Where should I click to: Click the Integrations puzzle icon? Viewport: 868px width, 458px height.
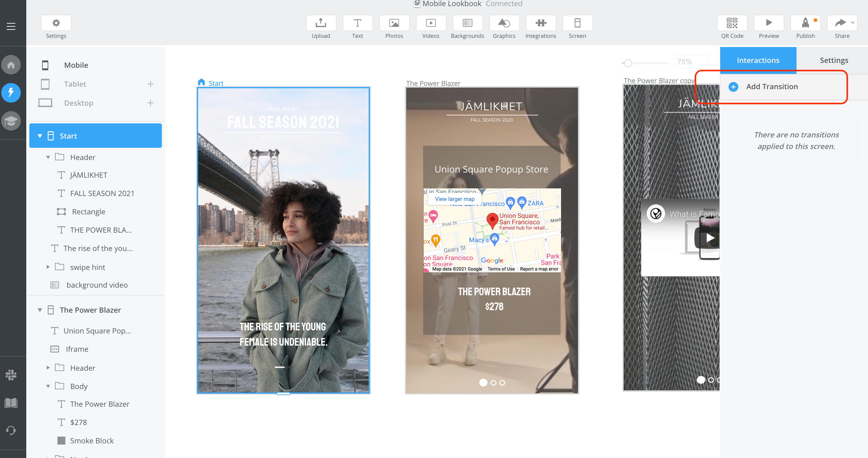point(541,23)
